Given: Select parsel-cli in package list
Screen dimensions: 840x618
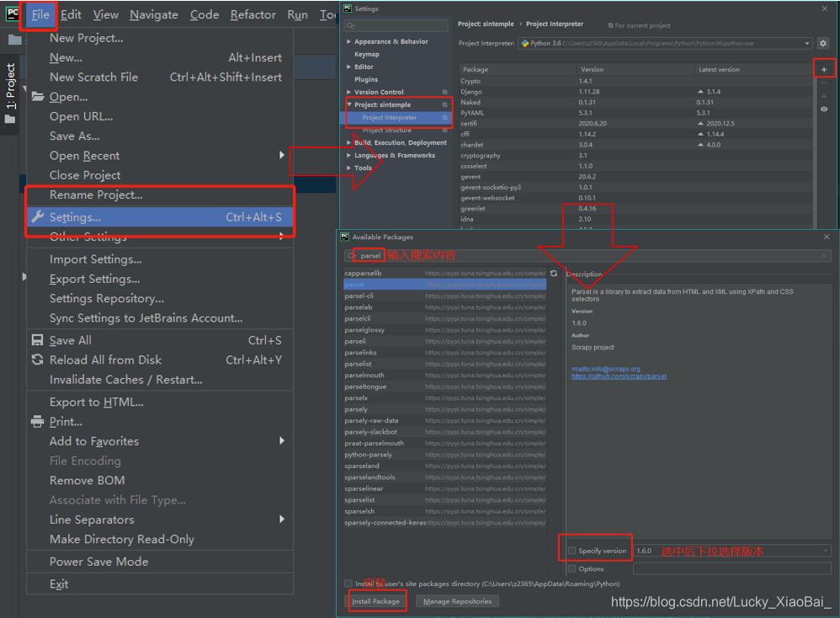Looking at the screenshot, I should 444,296.
